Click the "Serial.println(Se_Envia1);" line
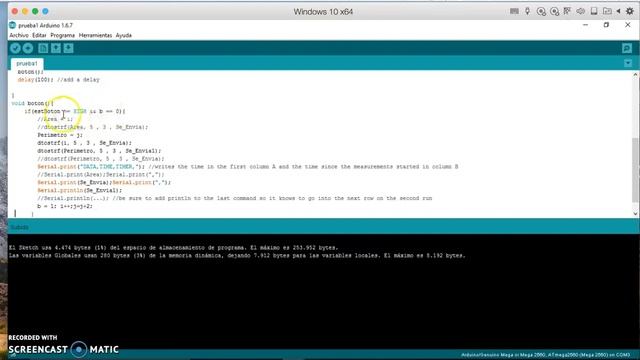This screenshot has width=640, height=360. pyautogui.click(x=80, y=191)
